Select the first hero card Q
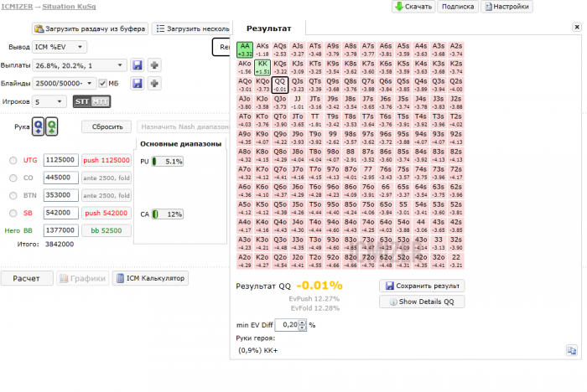The width and height of the screenshot is (587, 392). (39, 126)
